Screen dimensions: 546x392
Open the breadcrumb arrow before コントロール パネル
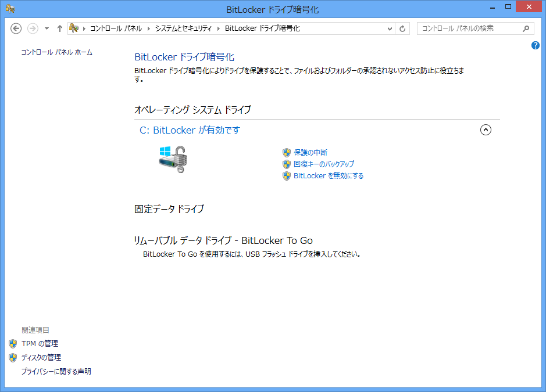coord(84,28)
